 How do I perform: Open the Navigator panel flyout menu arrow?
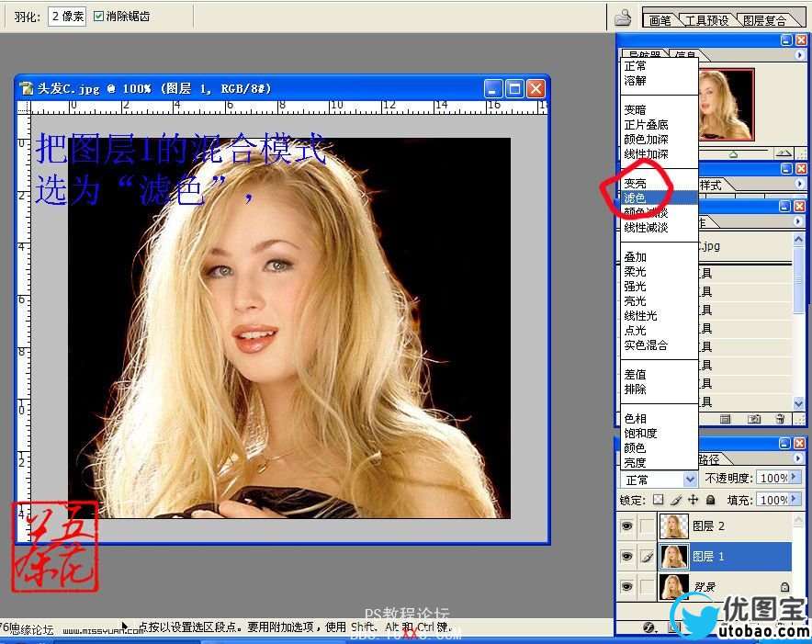[x=799, y=54]
